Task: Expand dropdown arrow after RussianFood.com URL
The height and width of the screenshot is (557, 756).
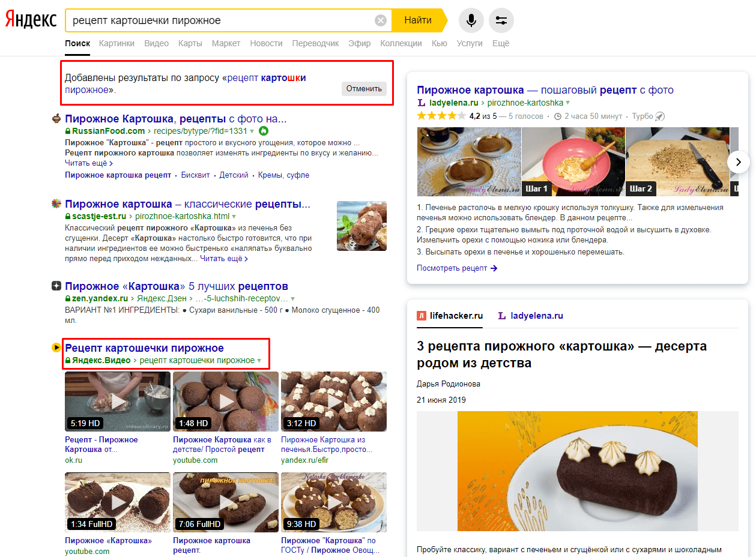Action: [252, 131]
